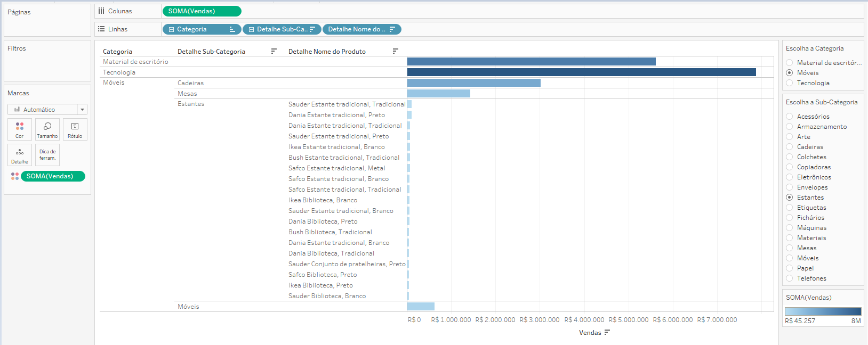The width and height of the screenshot is (868, 345).
Task: Click the Categoria column header
Action: tap(117, 52)
